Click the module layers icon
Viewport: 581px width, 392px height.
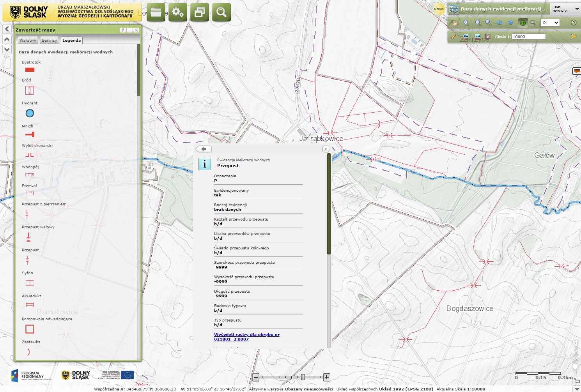point(453,9)
